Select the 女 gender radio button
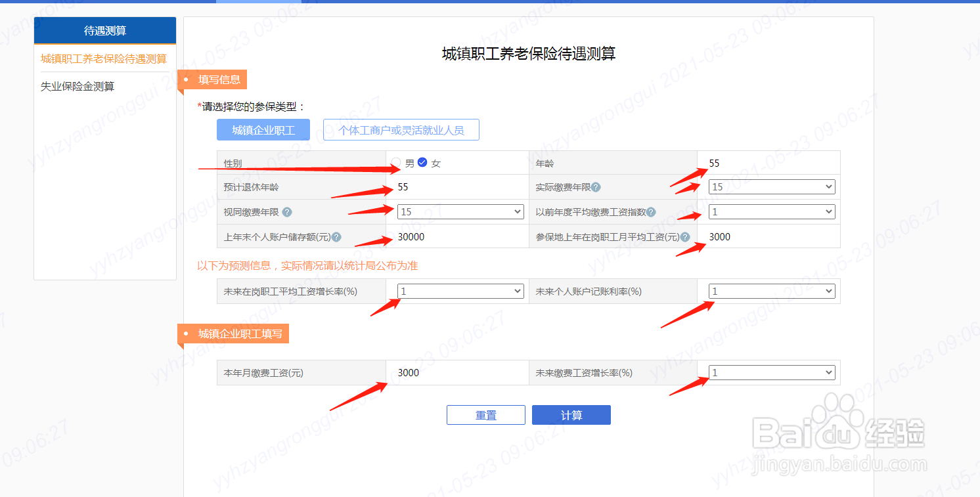980x497 pixels. pyautogui.click(x=422, y=163)
